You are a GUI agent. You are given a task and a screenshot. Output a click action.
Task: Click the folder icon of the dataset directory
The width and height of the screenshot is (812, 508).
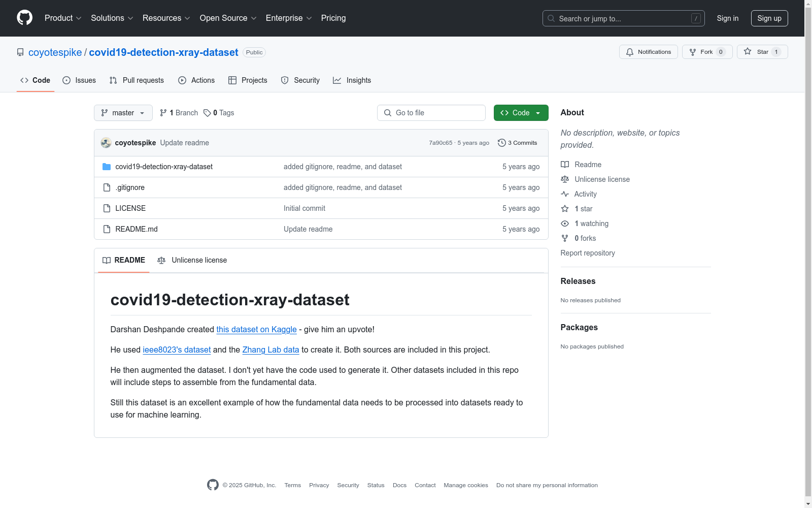(x=107, y=167)
